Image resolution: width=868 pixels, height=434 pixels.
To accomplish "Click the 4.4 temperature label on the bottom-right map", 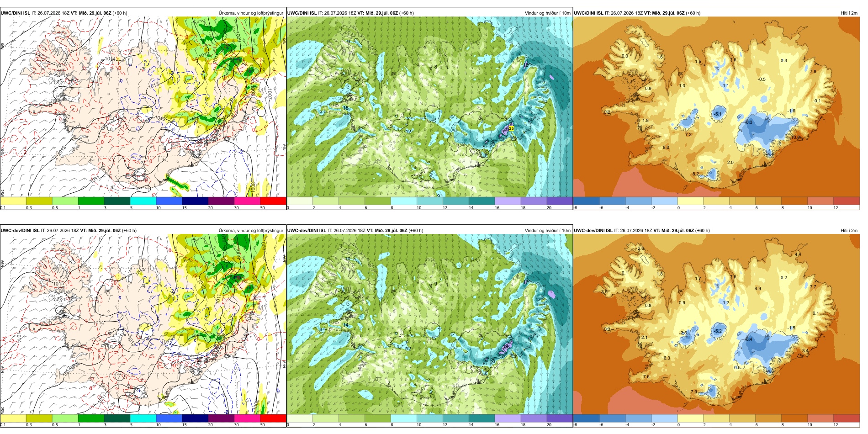I will pos(798,254).
